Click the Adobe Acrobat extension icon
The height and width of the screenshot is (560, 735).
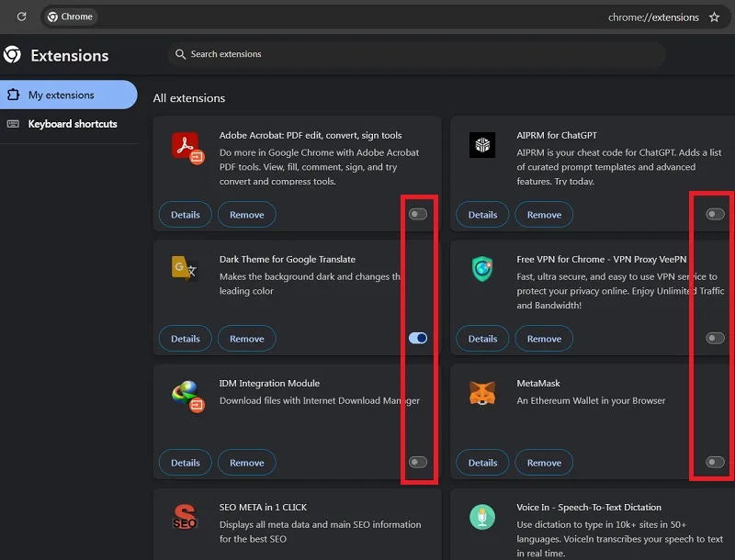(187, 149)
